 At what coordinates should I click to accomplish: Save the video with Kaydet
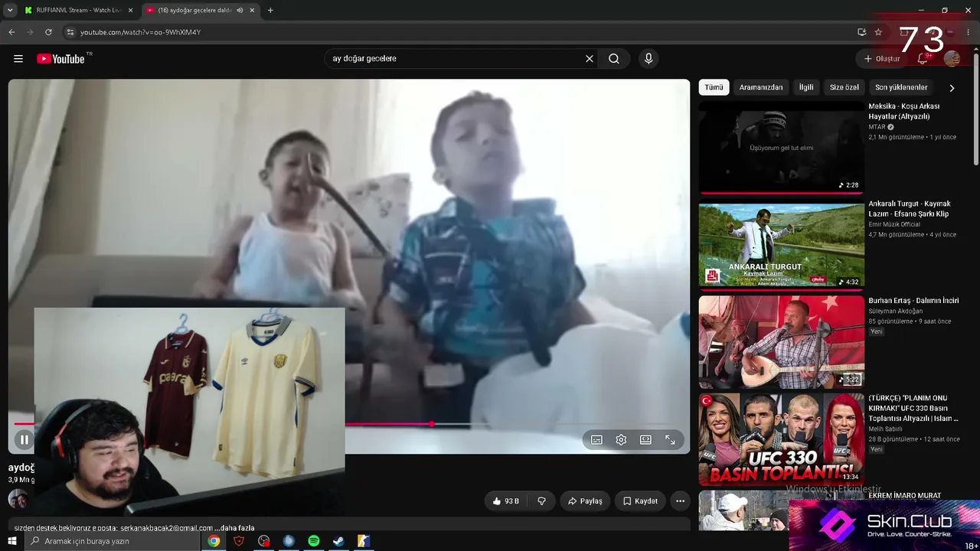tap(640, 501)
